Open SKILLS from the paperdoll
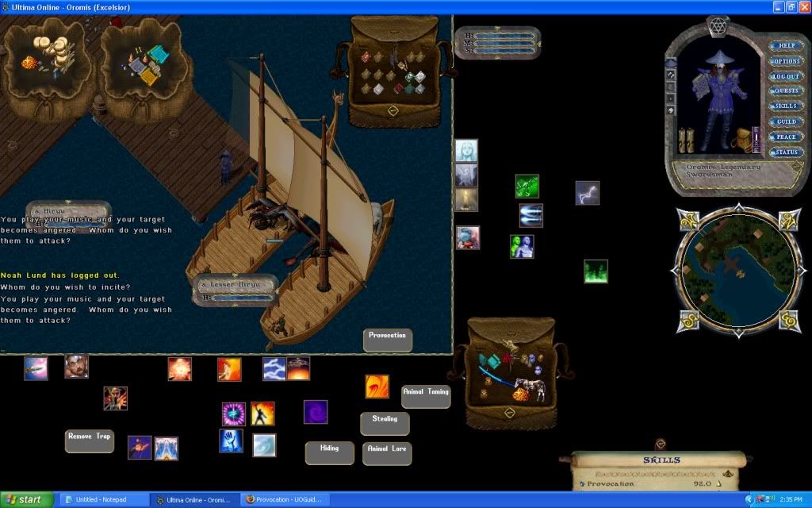The height and width of the screenshot is (508, 812). (786, 106)
